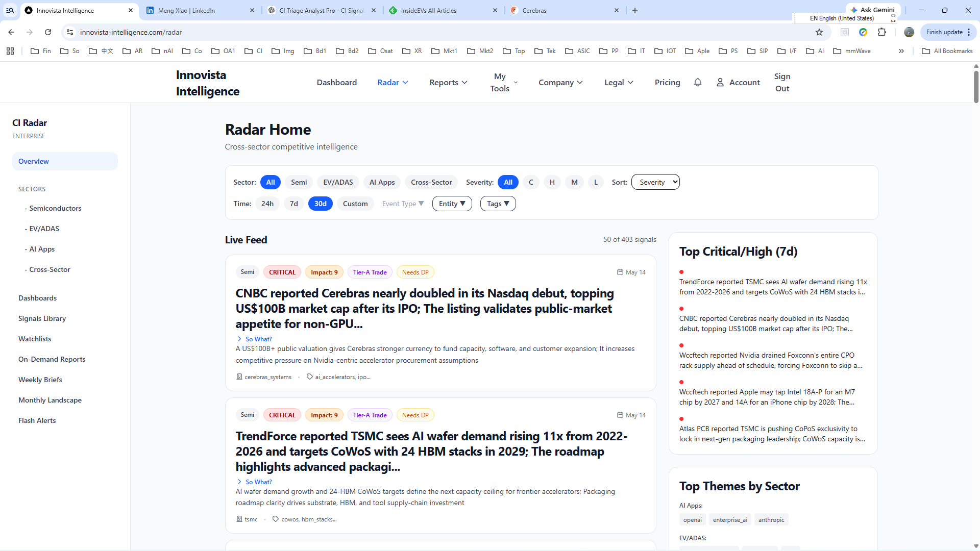The width and height of the screenshot is (980, 551).
Task: Filter sector by AI Apps pill
Action: tap(382, 182)
